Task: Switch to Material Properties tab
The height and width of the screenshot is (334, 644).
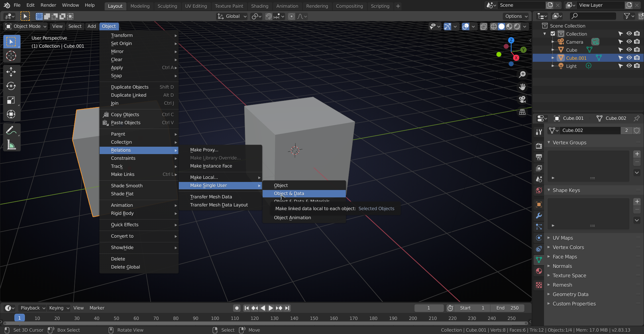Action: click(539, 271)
